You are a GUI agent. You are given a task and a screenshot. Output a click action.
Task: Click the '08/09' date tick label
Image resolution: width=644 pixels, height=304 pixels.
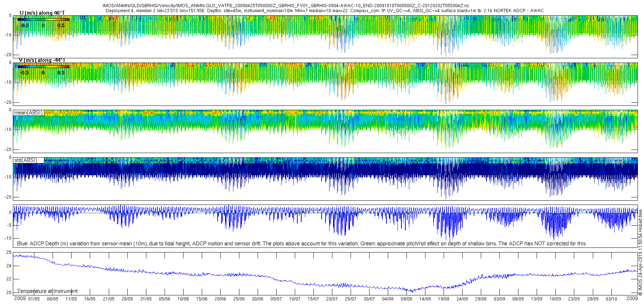[518, 299]
